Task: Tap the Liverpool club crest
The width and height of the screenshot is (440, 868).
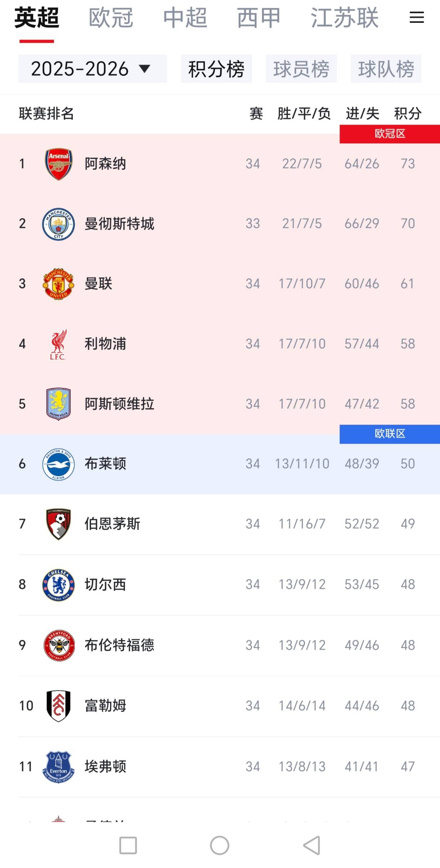Action: [58, 344]
